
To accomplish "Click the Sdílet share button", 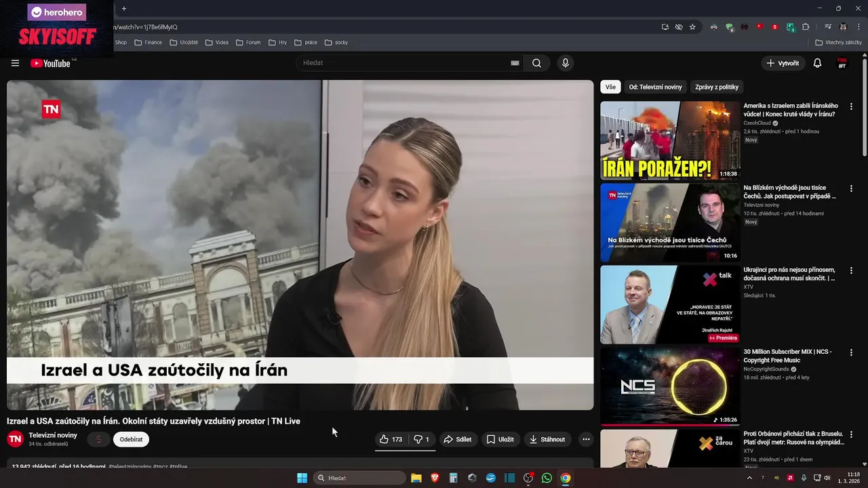I will click(x=458, y=439).
